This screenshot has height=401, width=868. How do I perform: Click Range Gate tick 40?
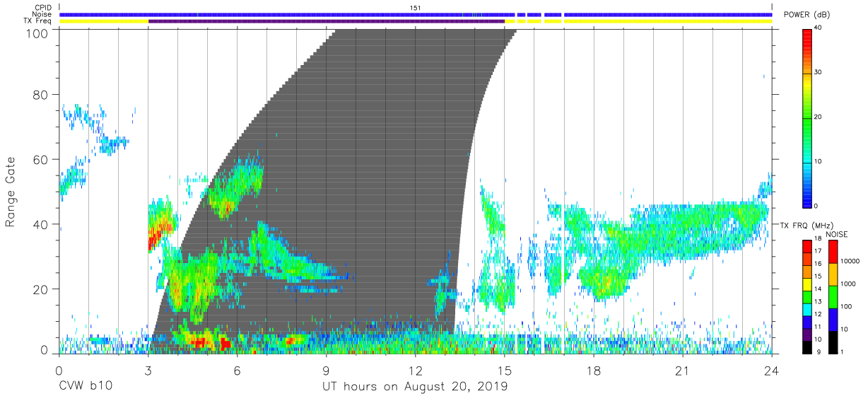tap(41, 225)
